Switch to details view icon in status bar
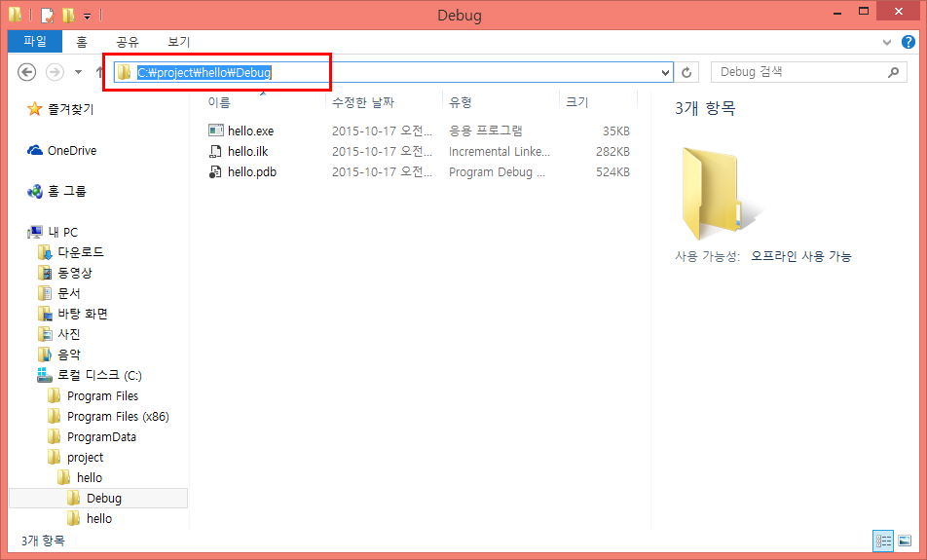Viewport: 927px width, 560px height. (x=884, y=541)
